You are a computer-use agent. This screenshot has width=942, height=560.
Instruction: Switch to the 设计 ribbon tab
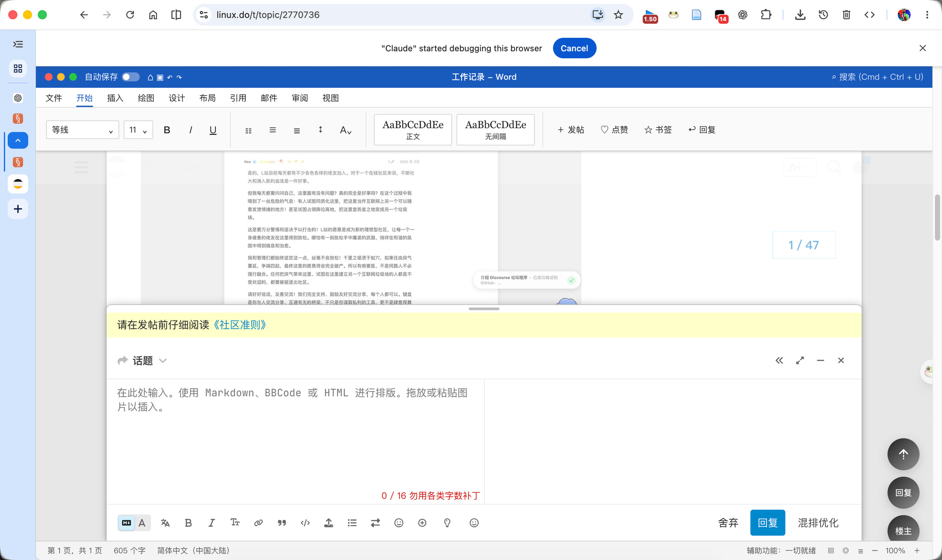coord(177,98)
